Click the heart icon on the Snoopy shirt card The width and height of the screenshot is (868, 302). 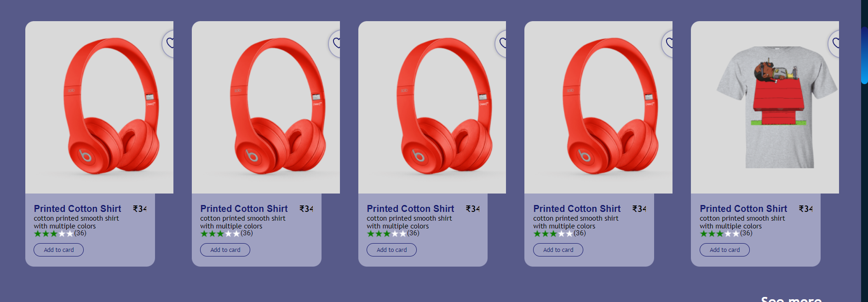pyautogui.click(x=836, y=43)
